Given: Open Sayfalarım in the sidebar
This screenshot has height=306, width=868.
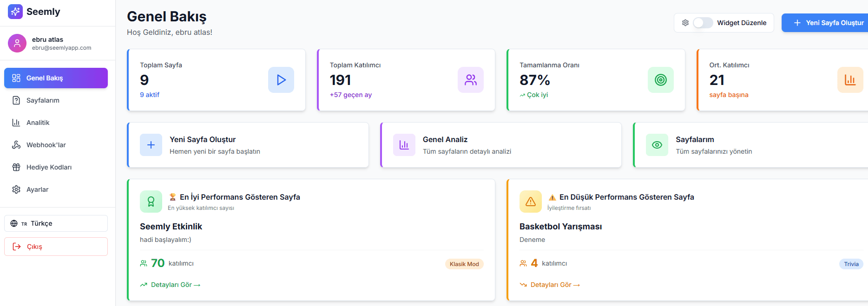Looking at the screenshot, I should [43, 100].
